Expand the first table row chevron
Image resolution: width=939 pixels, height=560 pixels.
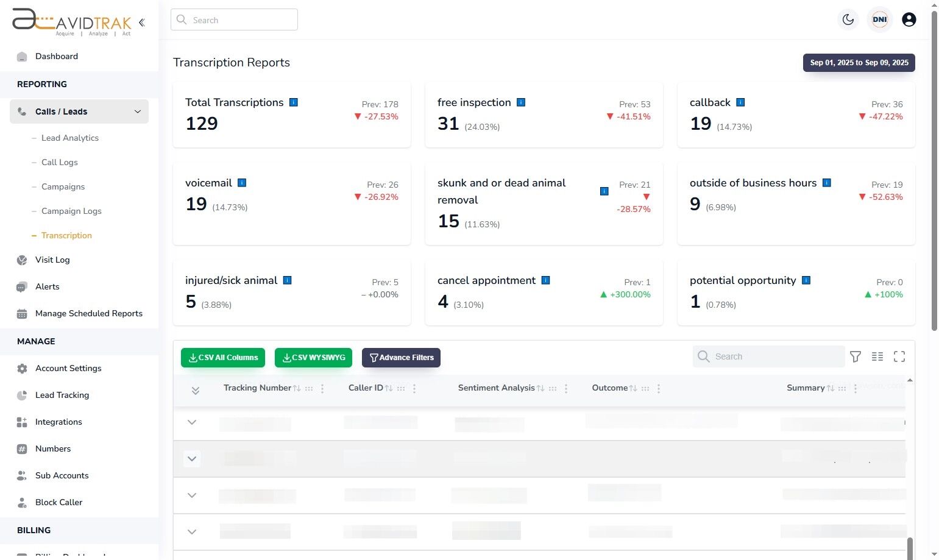[192, 422]
